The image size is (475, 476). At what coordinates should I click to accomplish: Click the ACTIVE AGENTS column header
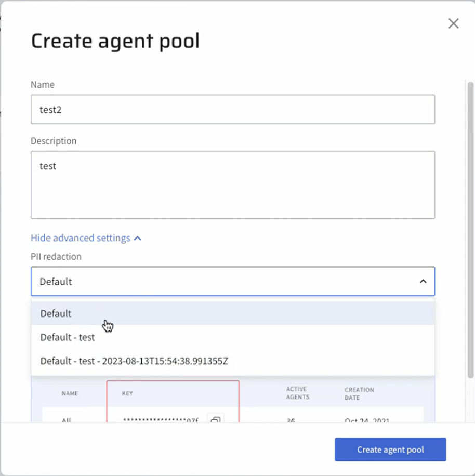(x=298, y=393)
